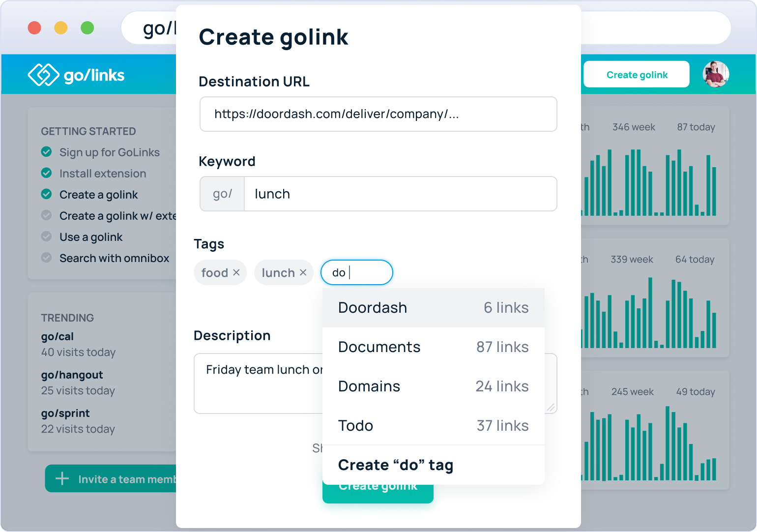
Task: Toggle the Sign up for GoLinks checkmark
Action: click(x=47, y=152)
